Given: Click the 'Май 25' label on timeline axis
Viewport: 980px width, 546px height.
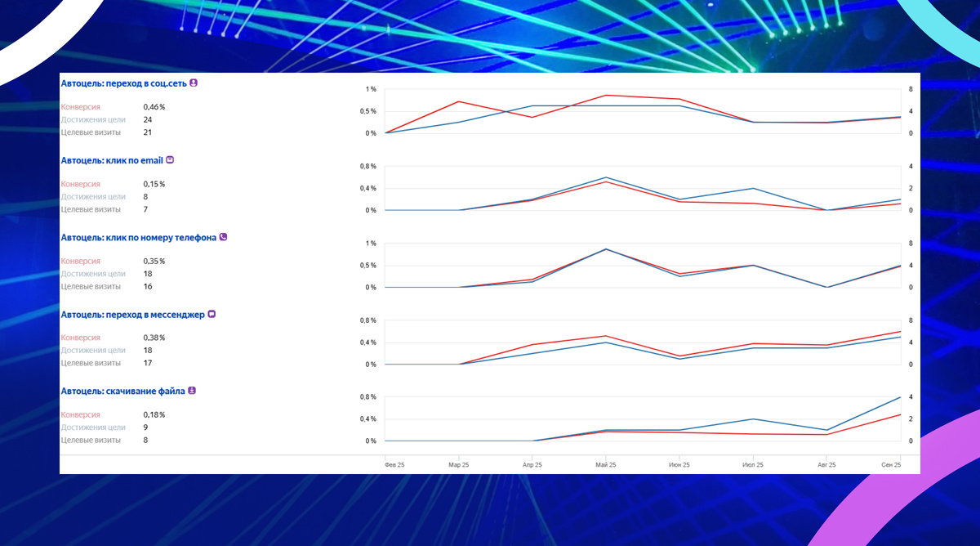Looking at the screenshot, I should pyautogui.click(x=606, y=464).
